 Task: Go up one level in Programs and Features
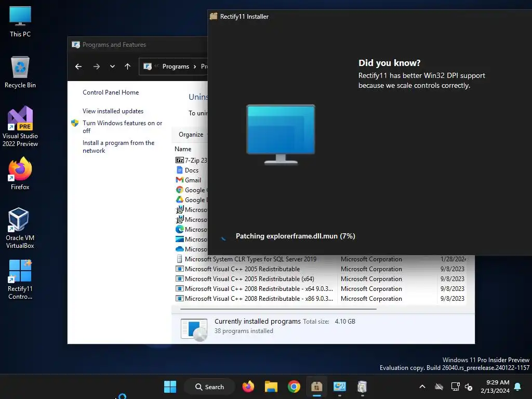click(x=128, y=66)
